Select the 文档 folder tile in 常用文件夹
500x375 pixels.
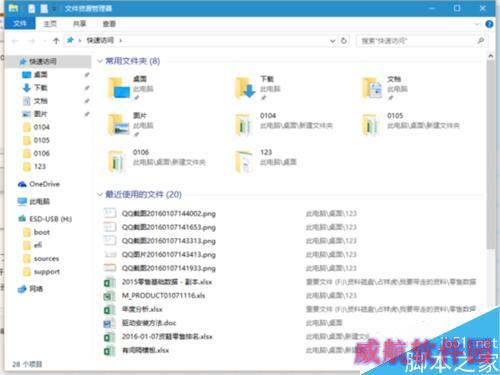click(385, 88)
